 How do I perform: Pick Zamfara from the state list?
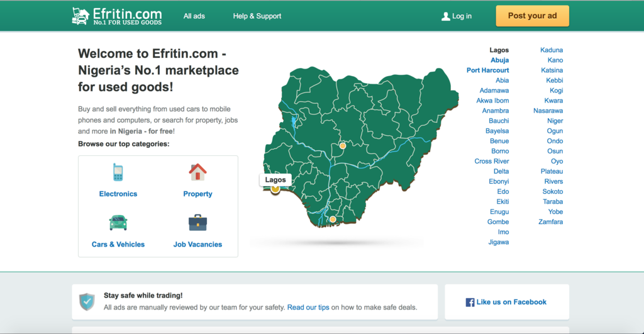point(550,222)
